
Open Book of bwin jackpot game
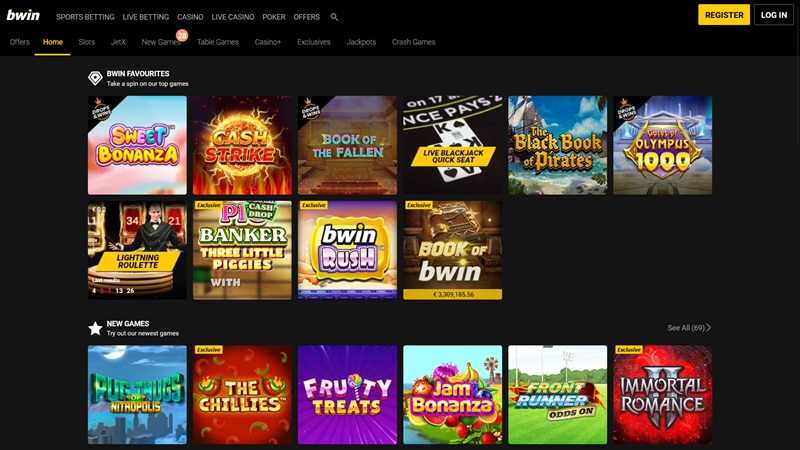pos(453,250)
